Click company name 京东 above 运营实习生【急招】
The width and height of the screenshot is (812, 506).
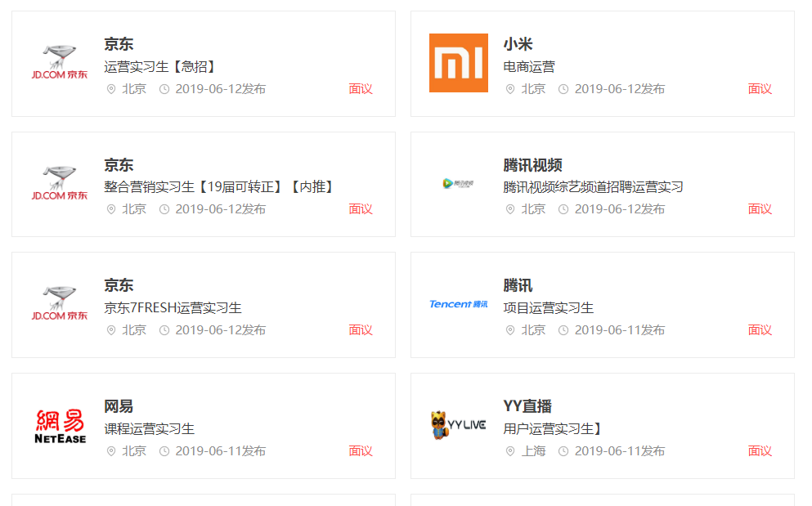pyautogui.click(x=119, y=44)
